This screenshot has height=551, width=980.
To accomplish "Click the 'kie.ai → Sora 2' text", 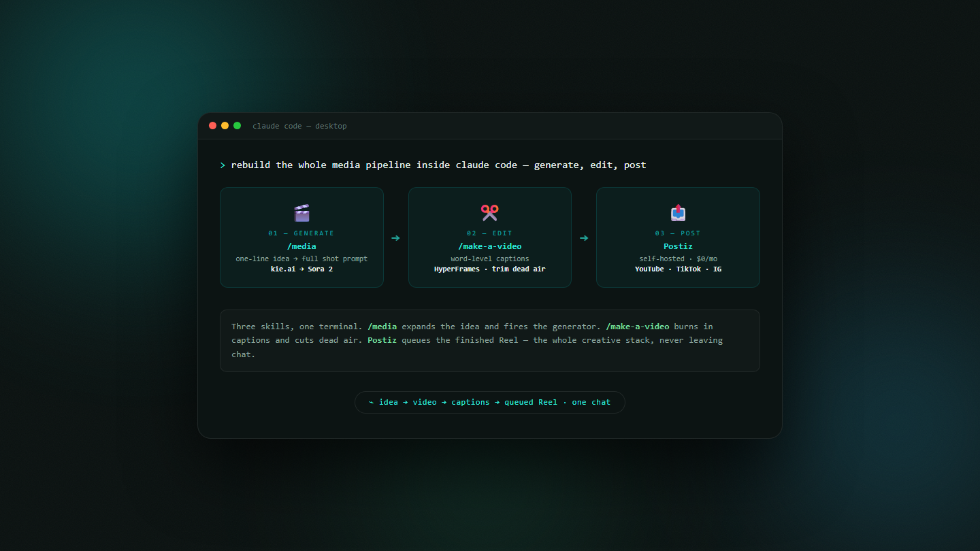I will tap(301, 269).
